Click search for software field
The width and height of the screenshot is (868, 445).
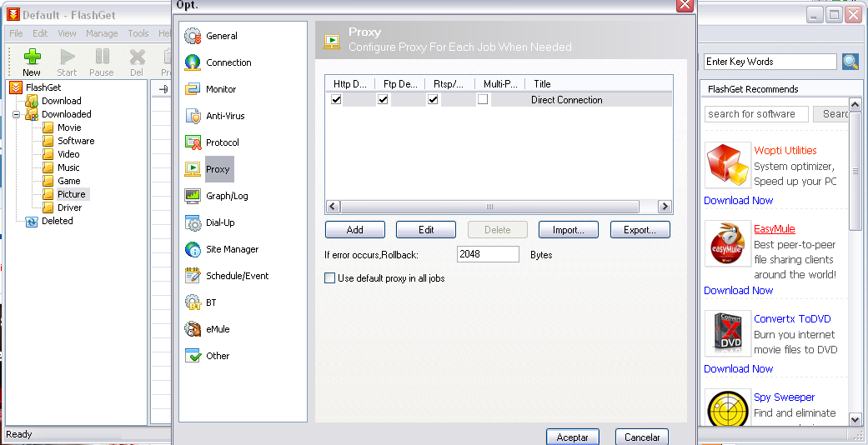pos(756,114)
